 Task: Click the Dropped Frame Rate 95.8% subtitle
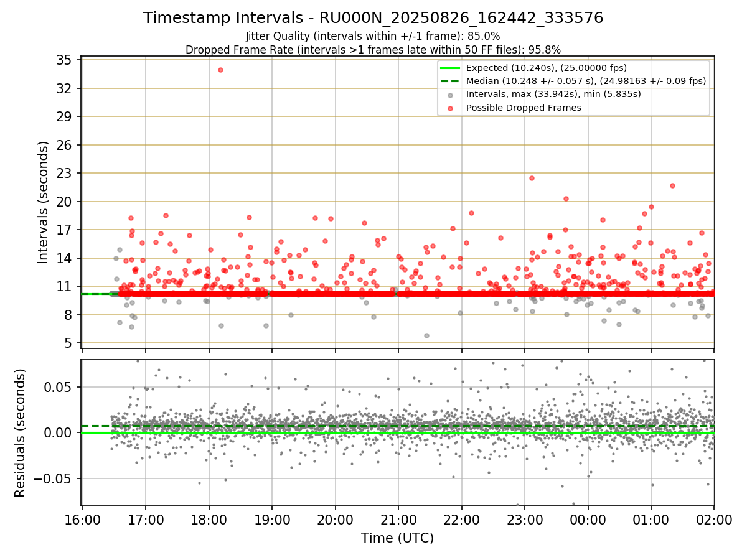[x=373, y=50]
